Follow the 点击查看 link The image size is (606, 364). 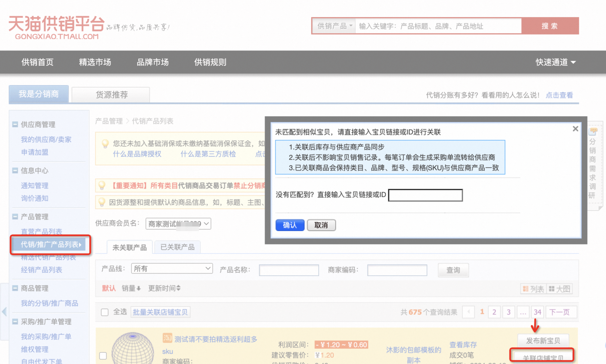click(x=559, y=95)
